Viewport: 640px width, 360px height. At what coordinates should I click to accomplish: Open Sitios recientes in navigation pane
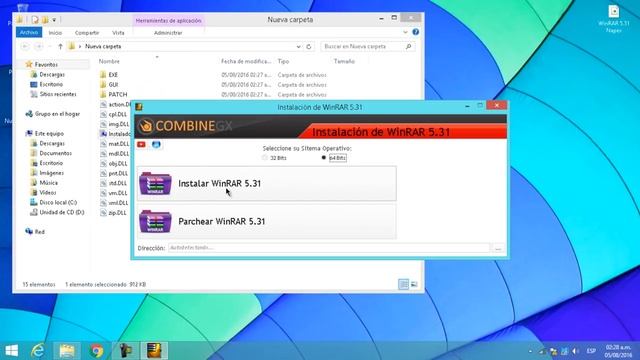point(58,94)
